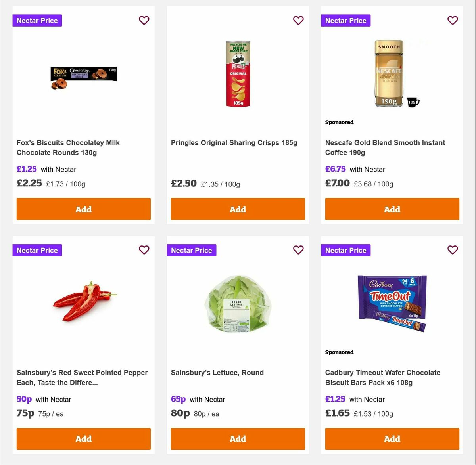Favourite the Red Sweet Pointed Pepper
This screenshot has width=476, height=465.
tap(144, 250)
